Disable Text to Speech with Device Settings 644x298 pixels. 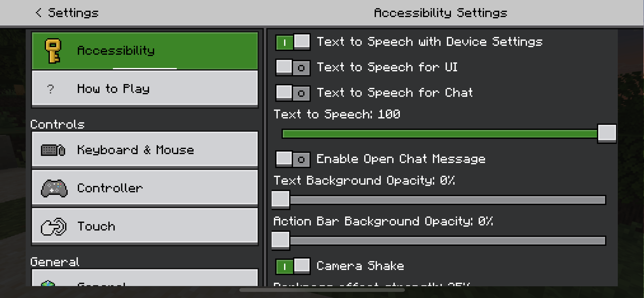[x=292, y=42]
